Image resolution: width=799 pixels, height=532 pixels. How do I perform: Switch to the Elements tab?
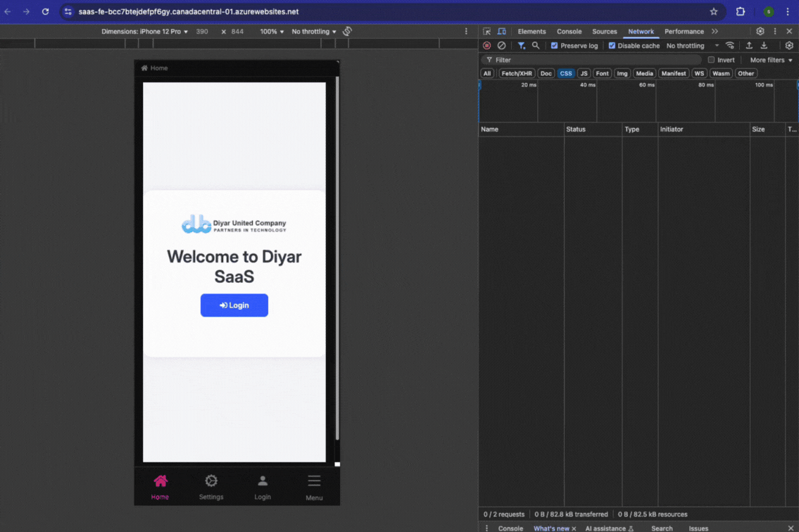(531, 32)
